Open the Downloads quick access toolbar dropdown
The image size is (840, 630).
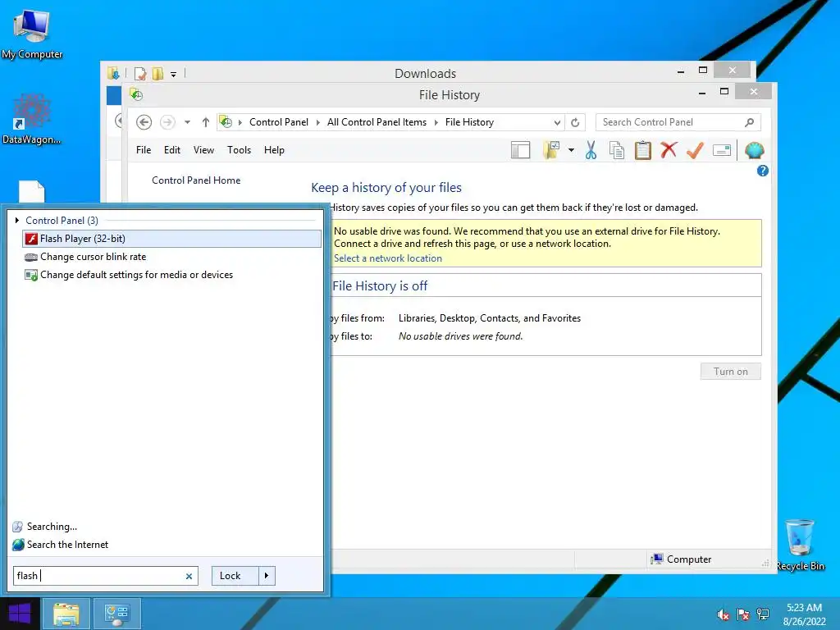tap(174, 75)
